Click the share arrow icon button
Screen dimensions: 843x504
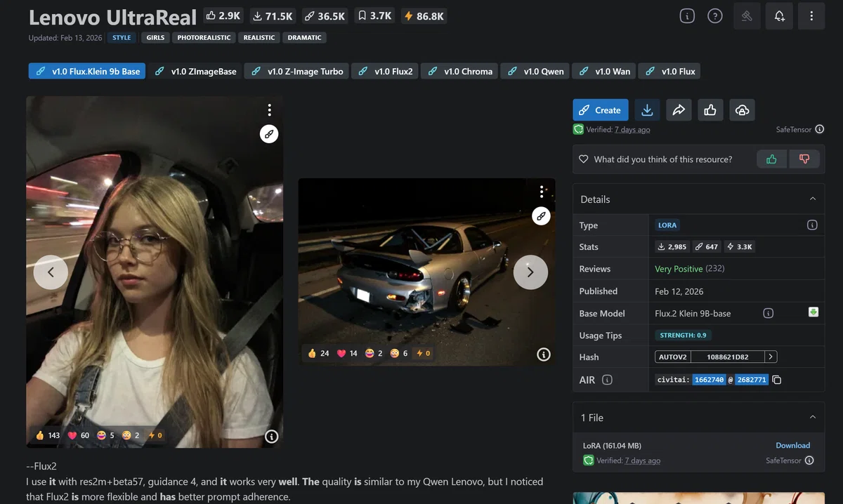pos(679,110)
